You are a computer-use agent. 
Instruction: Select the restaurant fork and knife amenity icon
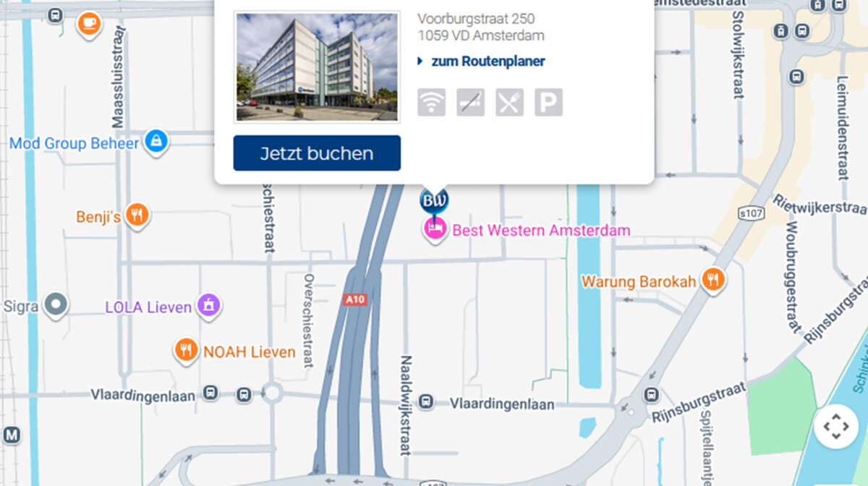510,103
